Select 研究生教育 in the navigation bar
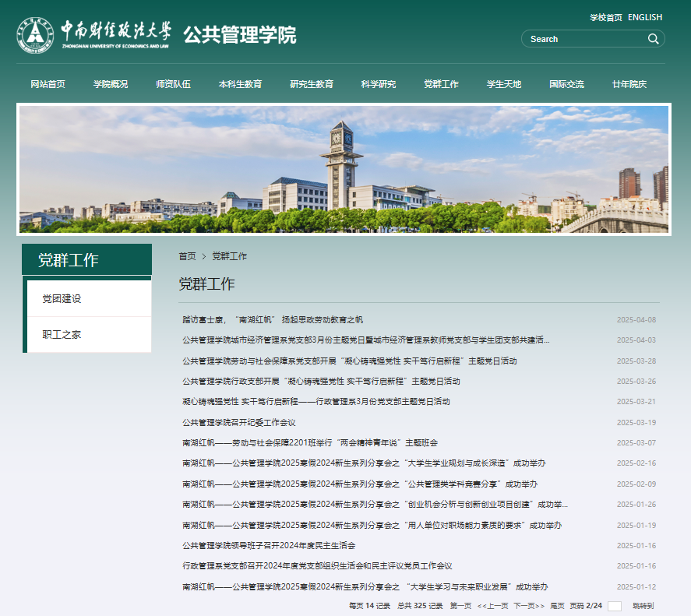 click(x=312, y=84)
